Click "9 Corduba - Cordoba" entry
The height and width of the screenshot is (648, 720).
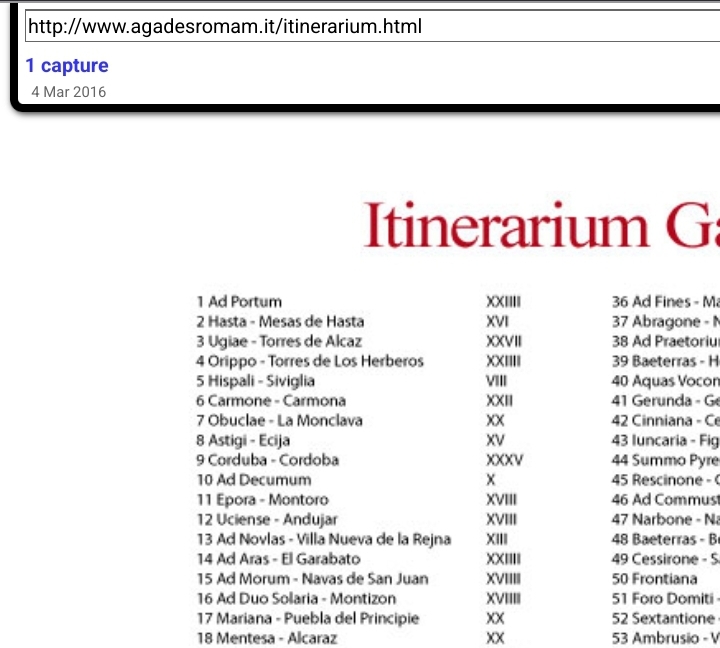pos(267,460)
